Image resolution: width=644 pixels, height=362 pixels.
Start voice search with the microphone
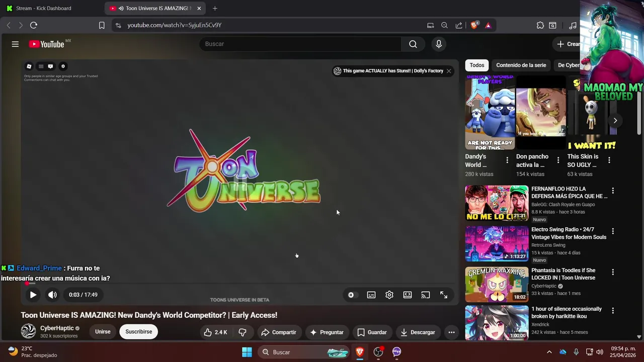click(439, 44)
